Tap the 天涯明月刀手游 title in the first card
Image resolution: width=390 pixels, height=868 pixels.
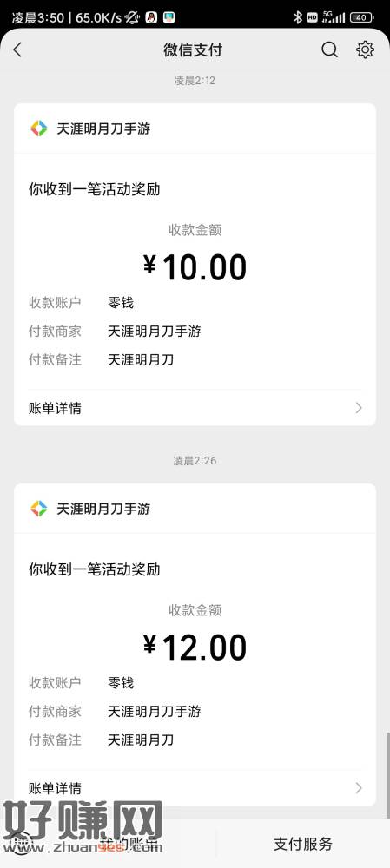(103, 129)
